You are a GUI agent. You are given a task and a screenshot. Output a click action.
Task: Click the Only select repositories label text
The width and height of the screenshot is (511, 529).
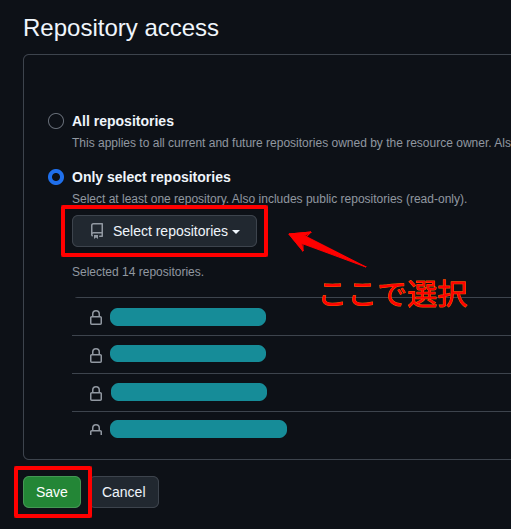tap(151, 177)
